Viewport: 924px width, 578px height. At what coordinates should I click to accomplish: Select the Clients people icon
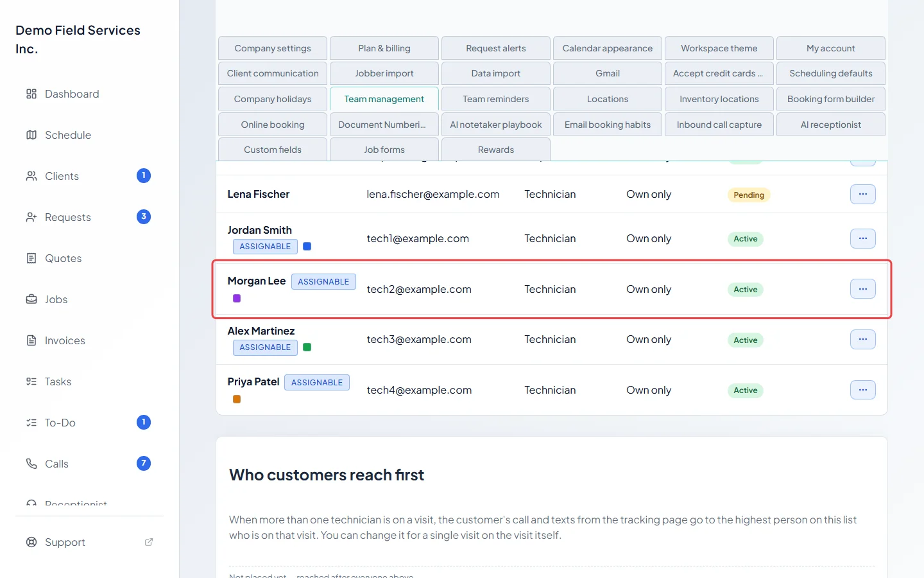tap(31, 176)
